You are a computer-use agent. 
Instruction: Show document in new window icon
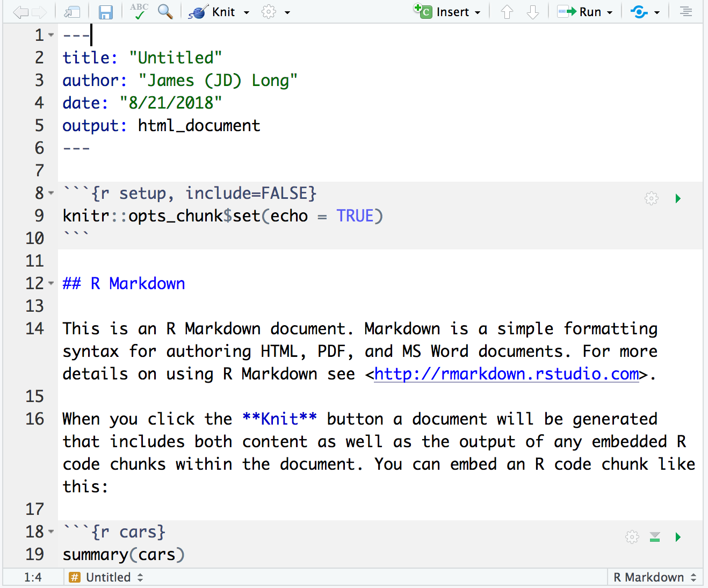(71, 12)
